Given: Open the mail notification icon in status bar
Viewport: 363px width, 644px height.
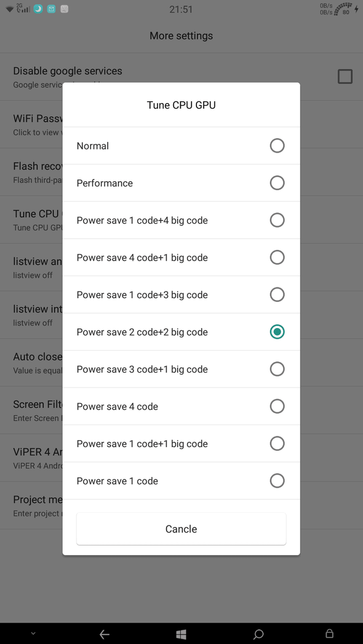Looking at the screenshot, I should (x=51, y=8).
